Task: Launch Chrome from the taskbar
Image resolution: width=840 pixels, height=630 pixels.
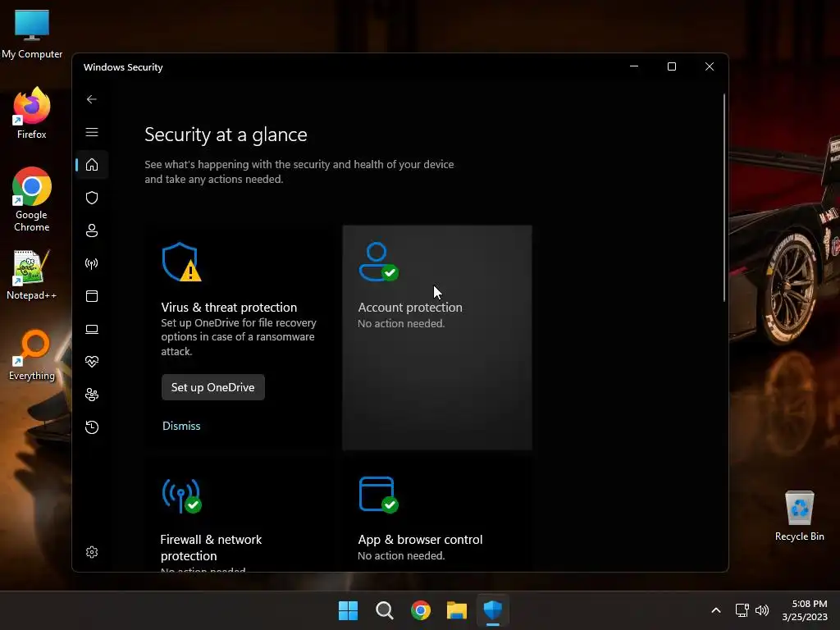Action: coord(421,610)
